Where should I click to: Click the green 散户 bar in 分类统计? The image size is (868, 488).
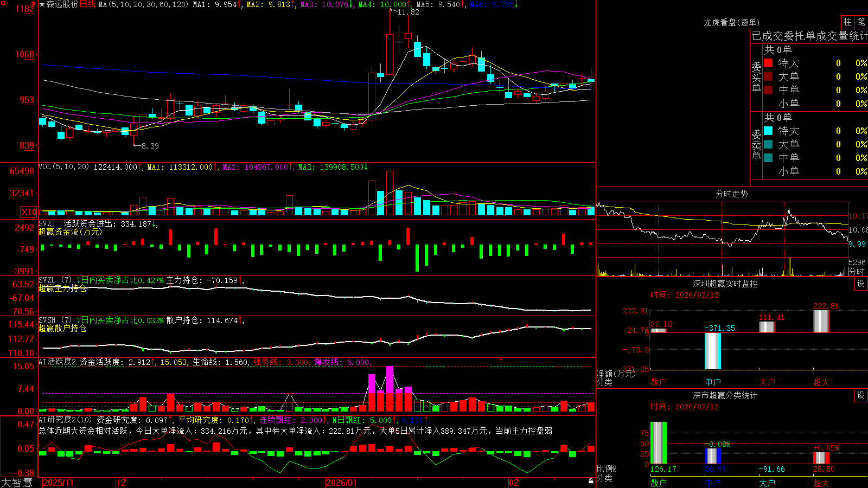tap(659, 443)
